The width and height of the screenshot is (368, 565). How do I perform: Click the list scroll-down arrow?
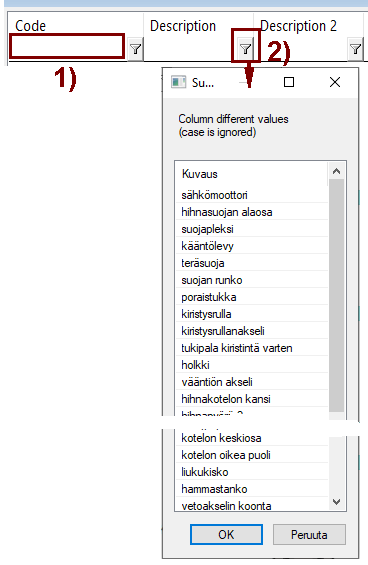(x=337, y=502)
